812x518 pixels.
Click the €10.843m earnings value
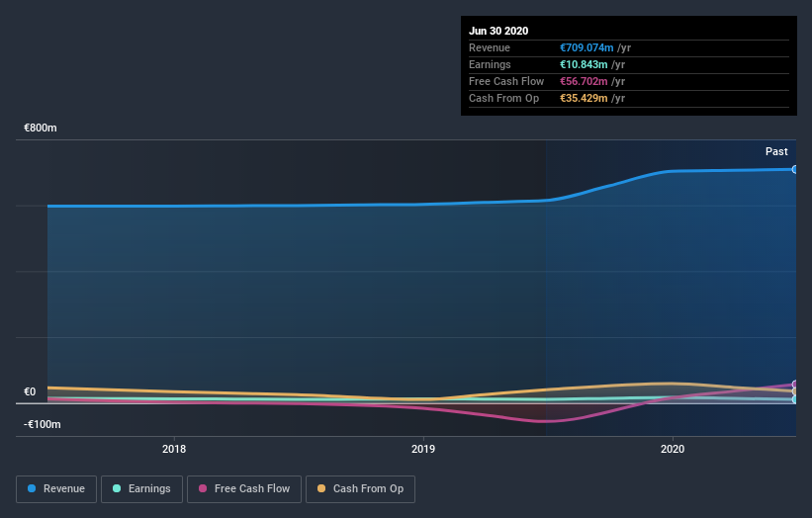[584, 64]
